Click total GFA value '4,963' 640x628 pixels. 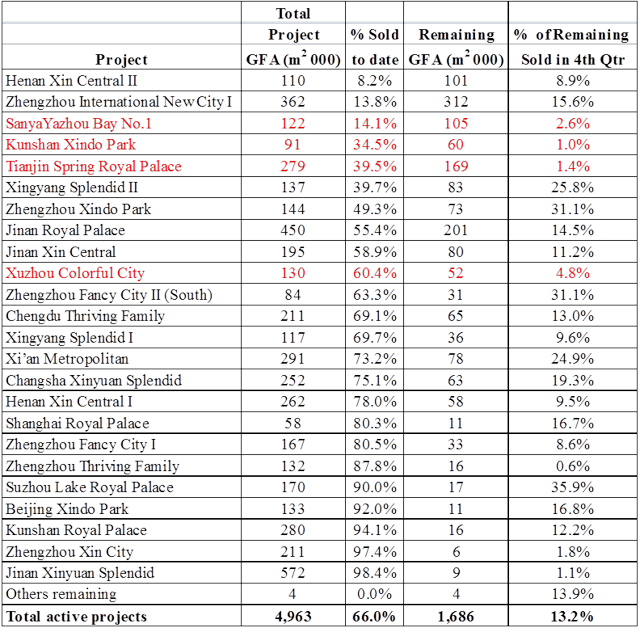point(293,617)
